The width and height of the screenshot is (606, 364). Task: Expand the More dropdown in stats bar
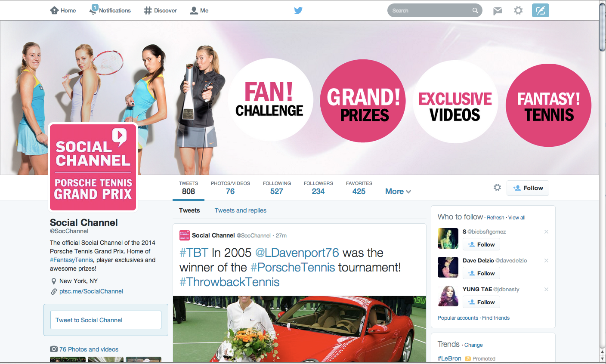click(x=398, y=191)
